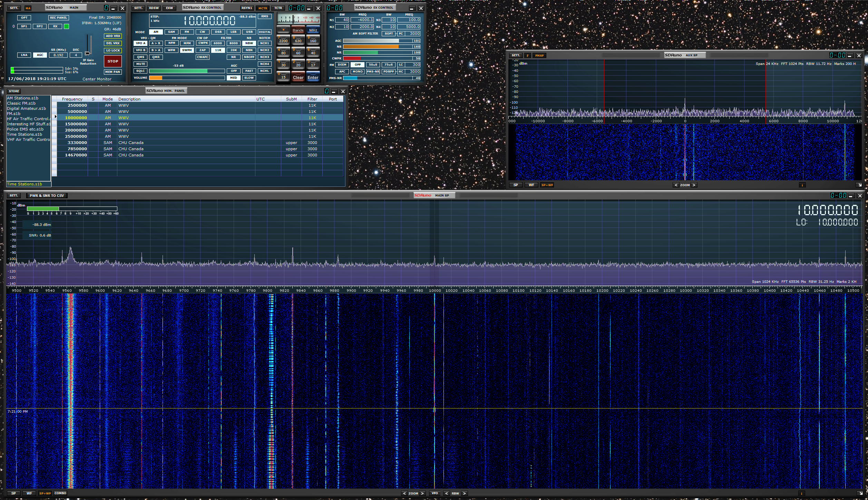Enable NR noise reduction in RX Control

click(x=234, y=57)
